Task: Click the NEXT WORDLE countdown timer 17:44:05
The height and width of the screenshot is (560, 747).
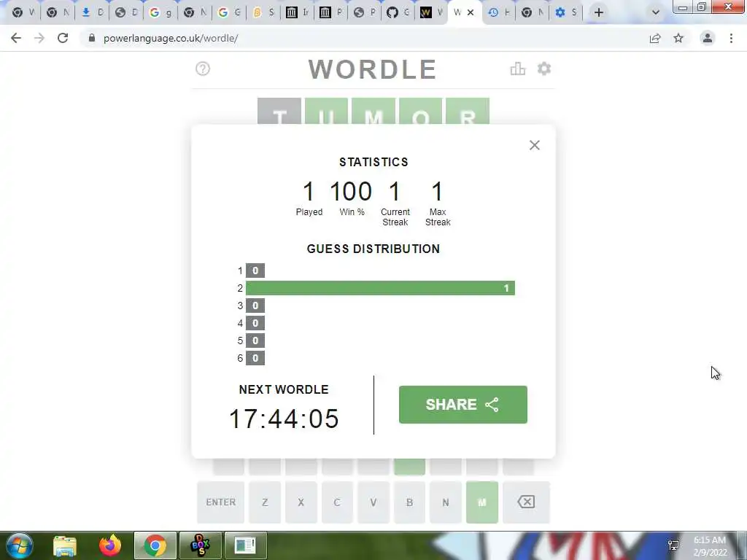Action: point(284,419)
